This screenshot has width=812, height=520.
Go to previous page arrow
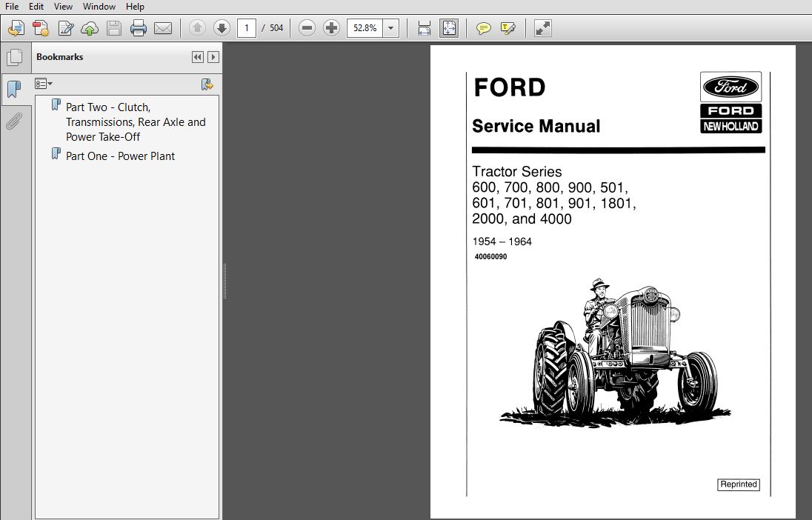tap(197, 28)
